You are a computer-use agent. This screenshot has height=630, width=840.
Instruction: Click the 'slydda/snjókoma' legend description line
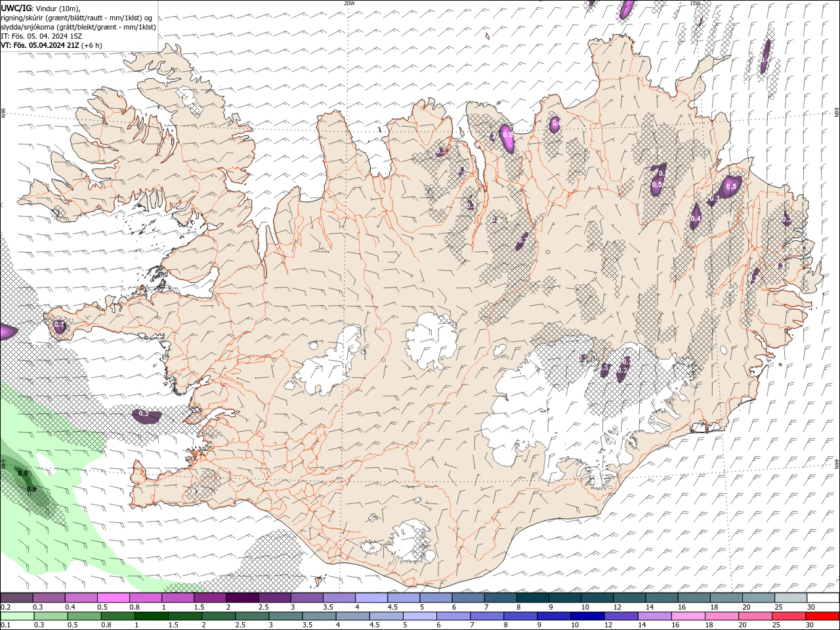[79, 27]
